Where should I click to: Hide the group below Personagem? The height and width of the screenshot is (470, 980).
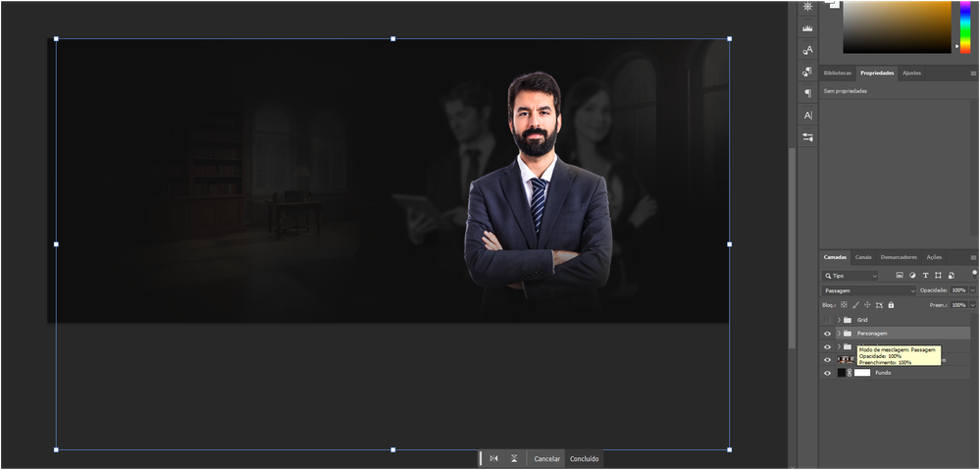pyautogui.click(x=827, y=346)
